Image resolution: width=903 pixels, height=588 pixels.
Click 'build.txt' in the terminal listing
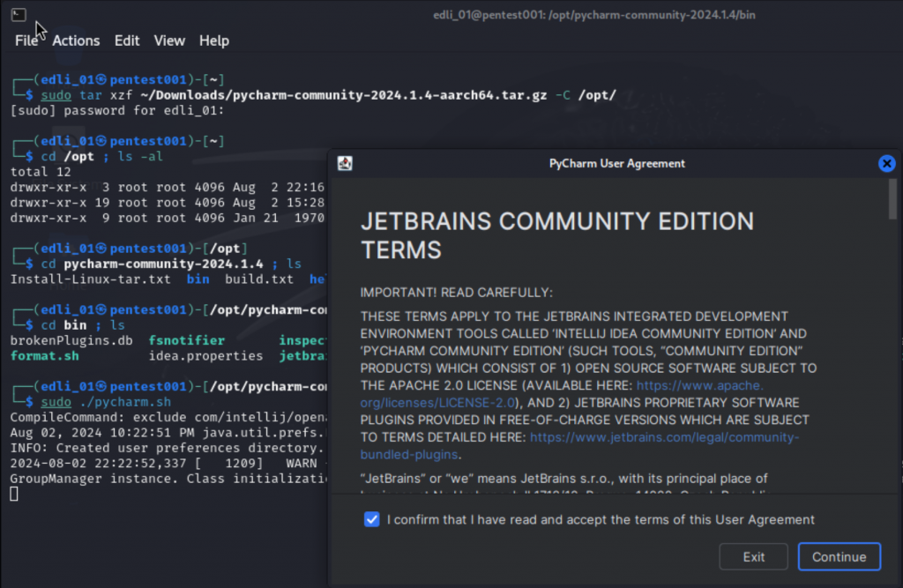coord(259,279)
